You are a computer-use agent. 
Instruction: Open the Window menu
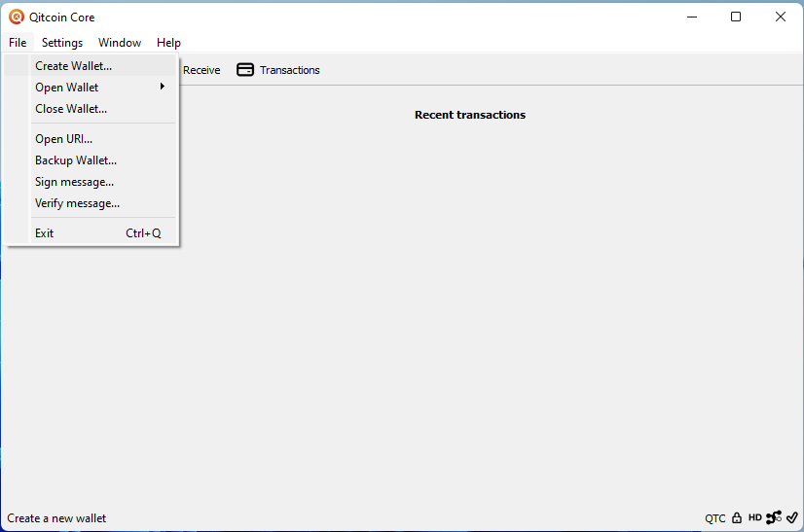point(120,43)
